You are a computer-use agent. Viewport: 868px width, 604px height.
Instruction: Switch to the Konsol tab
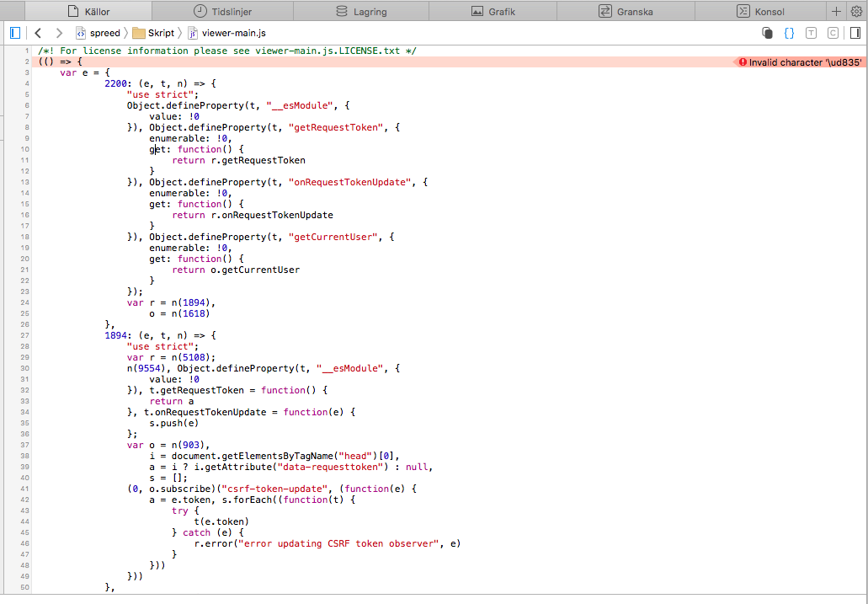click(x=760, y=11)
